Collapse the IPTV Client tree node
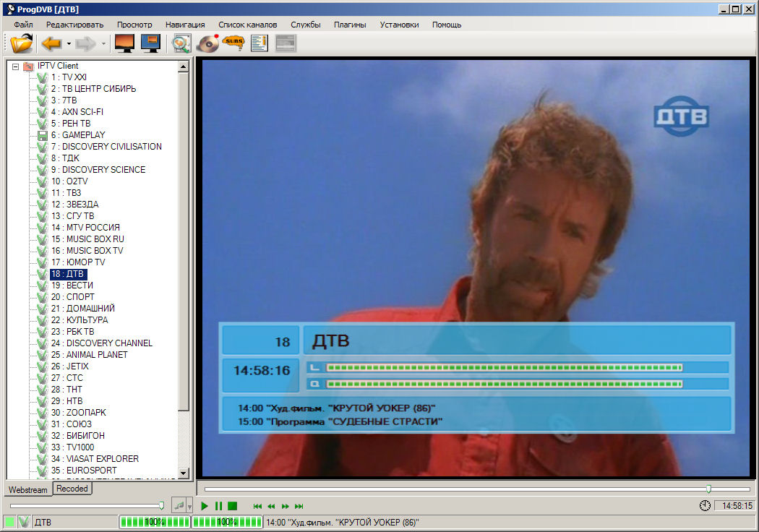 point(15,66)
